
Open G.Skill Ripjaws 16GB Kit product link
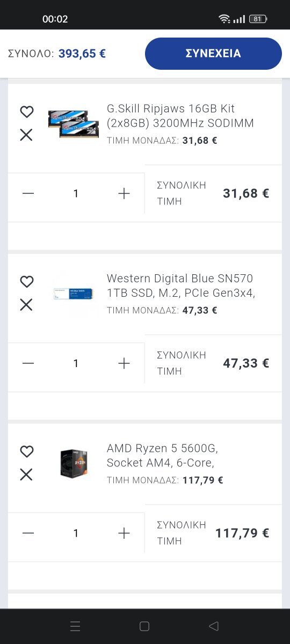(180, 116)
